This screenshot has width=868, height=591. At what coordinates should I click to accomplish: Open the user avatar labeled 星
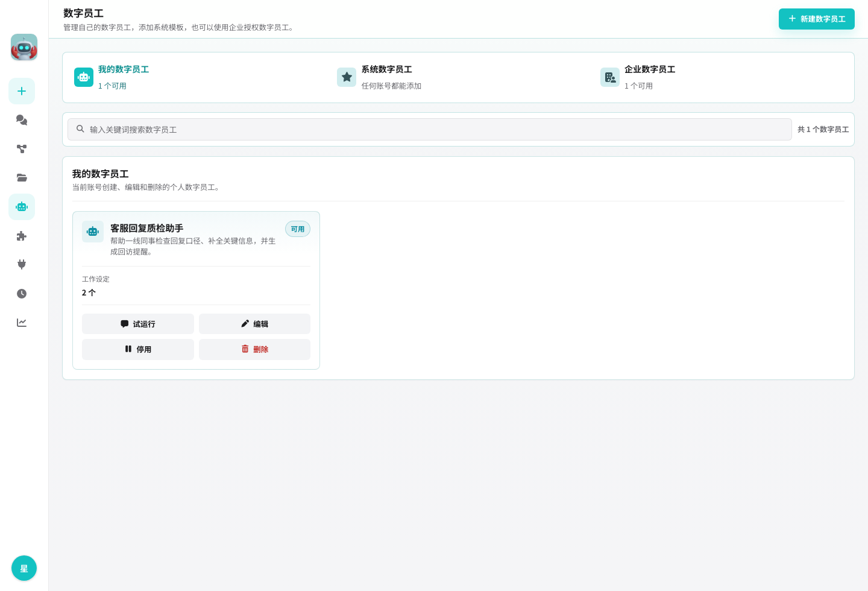24,568
